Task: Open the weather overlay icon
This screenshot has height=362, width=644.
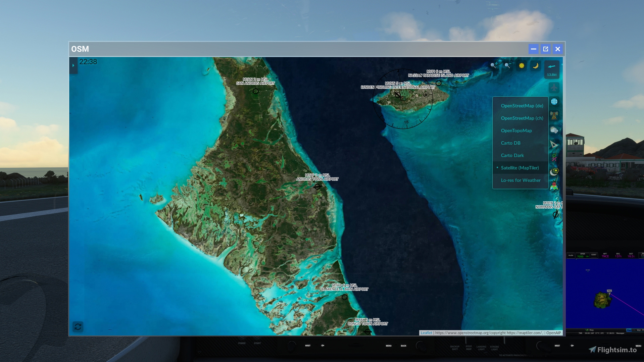Action: (x=554, y=130)
